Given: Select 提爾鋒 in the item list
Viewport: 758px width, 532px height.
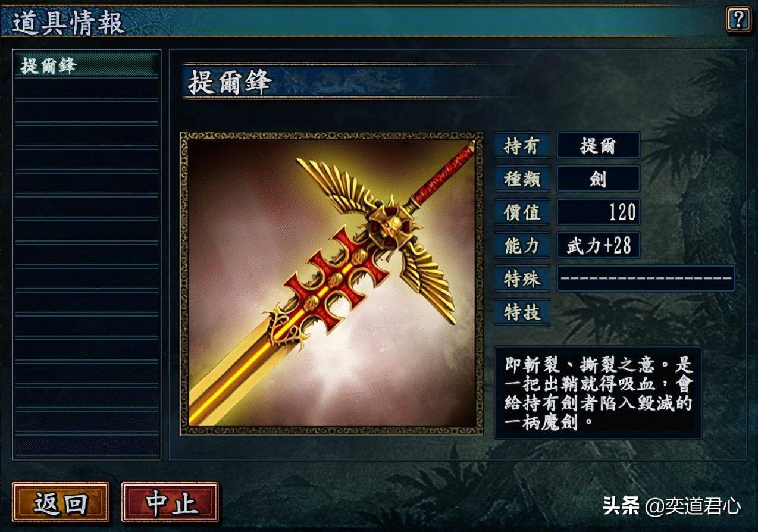Looking at the screenshot, I should (86, 65).
